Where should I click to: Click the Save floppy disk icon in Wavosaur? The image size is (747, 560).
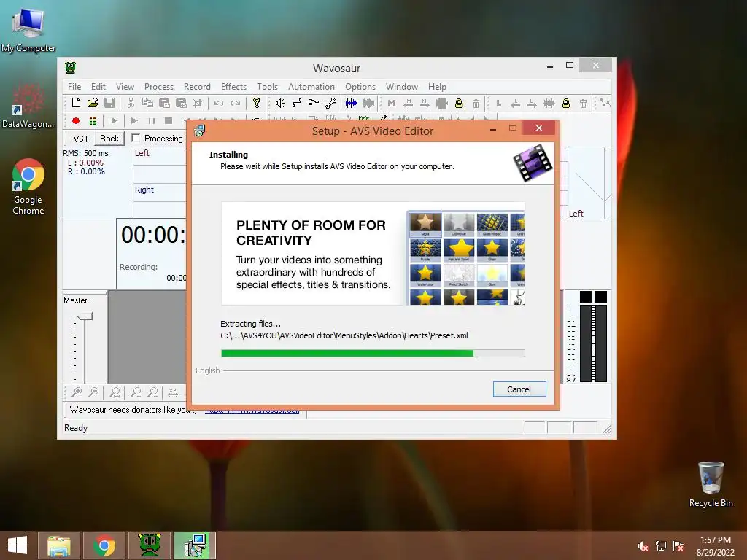tap(109, 103)
